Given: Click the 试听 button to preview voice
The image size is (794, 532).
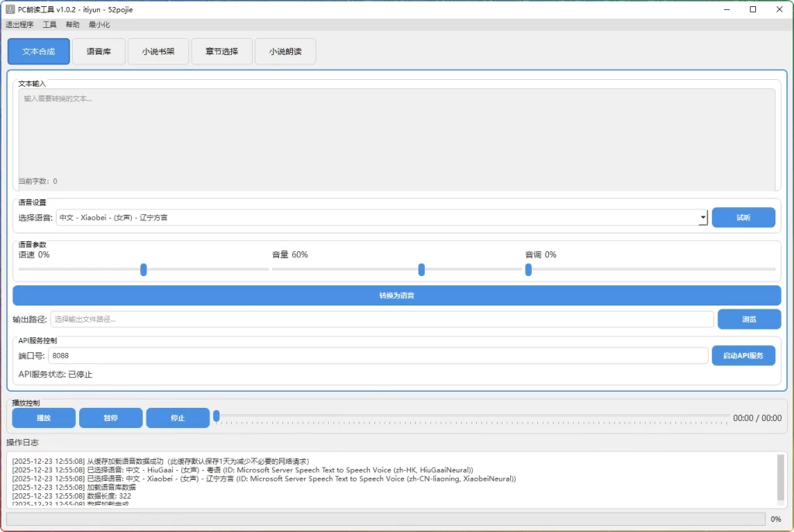Looking at the screenshot, I should coord(744,217).
